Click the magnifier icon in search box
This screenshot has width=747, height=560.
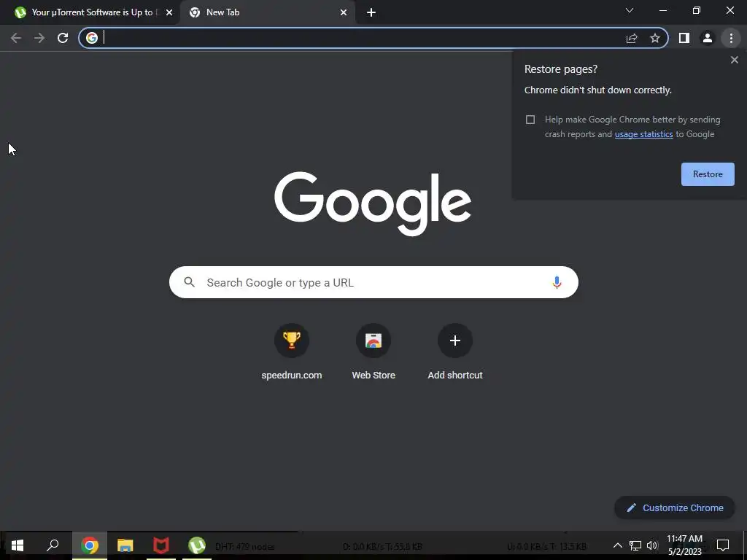[x=190, y=282]
